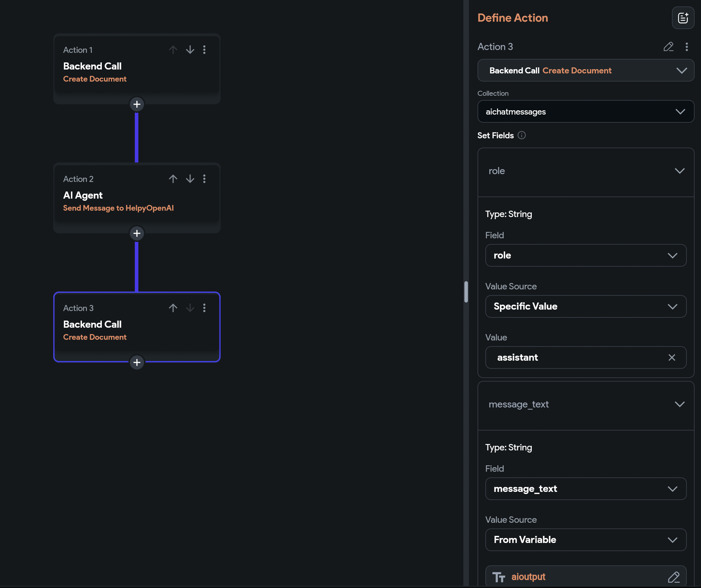Clear the assistant value with X
The height and width of the screenshot is (588, 701).
[x=672, y=357]
